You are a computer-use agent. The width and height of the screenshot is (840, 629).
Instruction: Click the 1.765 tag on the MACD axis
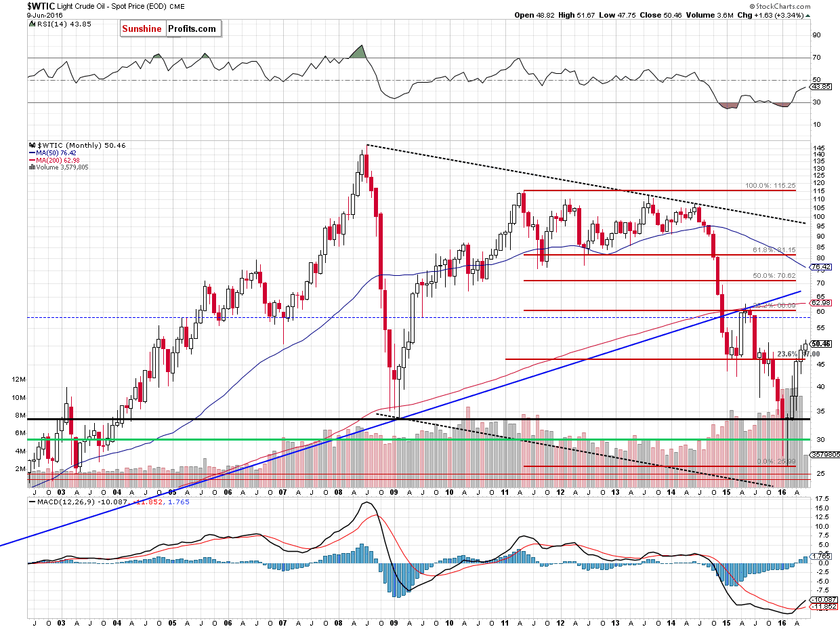[822, 556]
